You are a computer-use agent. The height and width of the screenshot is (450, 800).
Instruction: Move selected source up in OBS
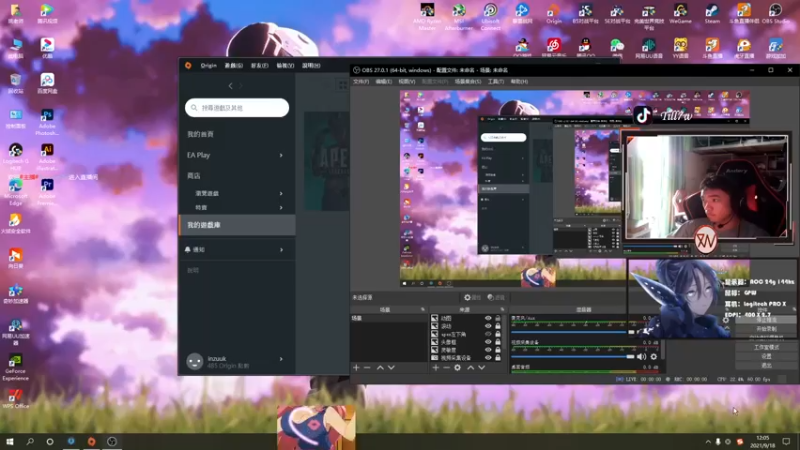pos(470,367)
